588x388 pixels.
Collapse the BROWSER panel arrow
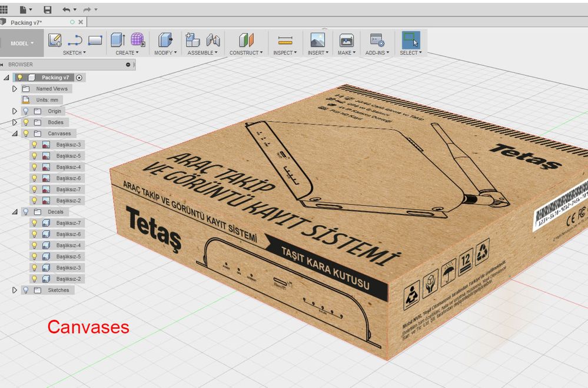pos(2,65)
